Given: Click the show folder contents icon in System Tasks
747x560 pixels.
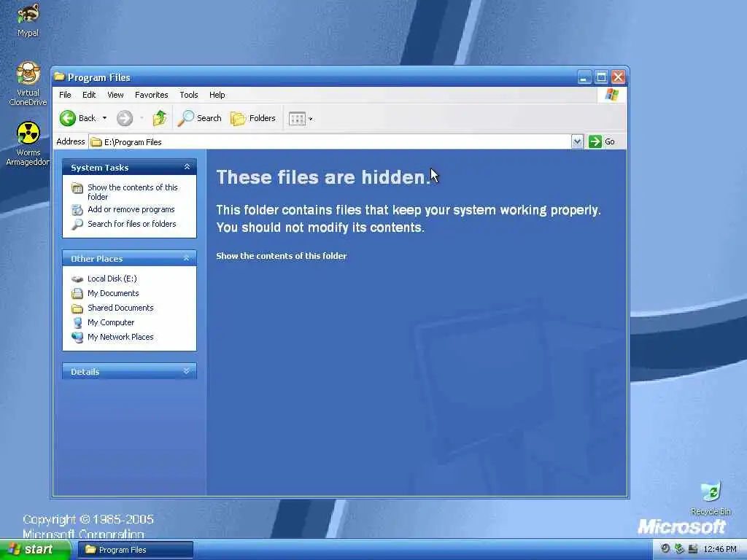Looking at the screenshot, I should click(77, 188).
